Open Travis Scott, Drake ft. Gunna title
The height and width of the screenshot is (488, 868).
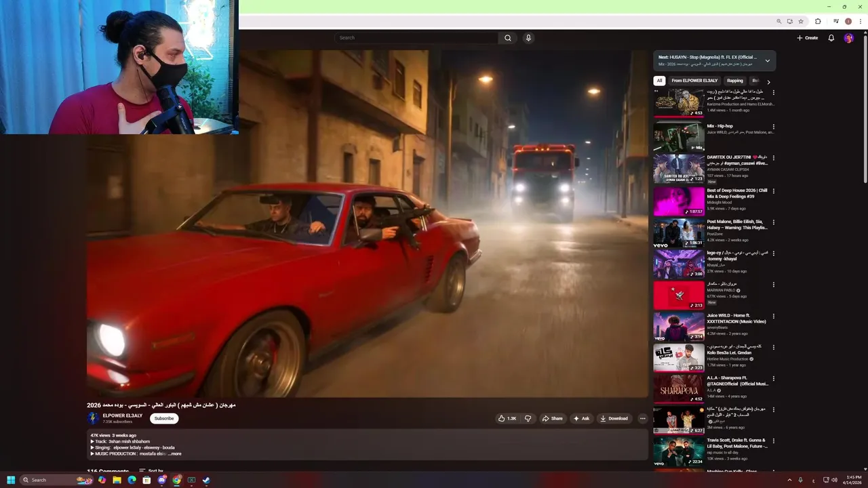[x=737, y=443]
